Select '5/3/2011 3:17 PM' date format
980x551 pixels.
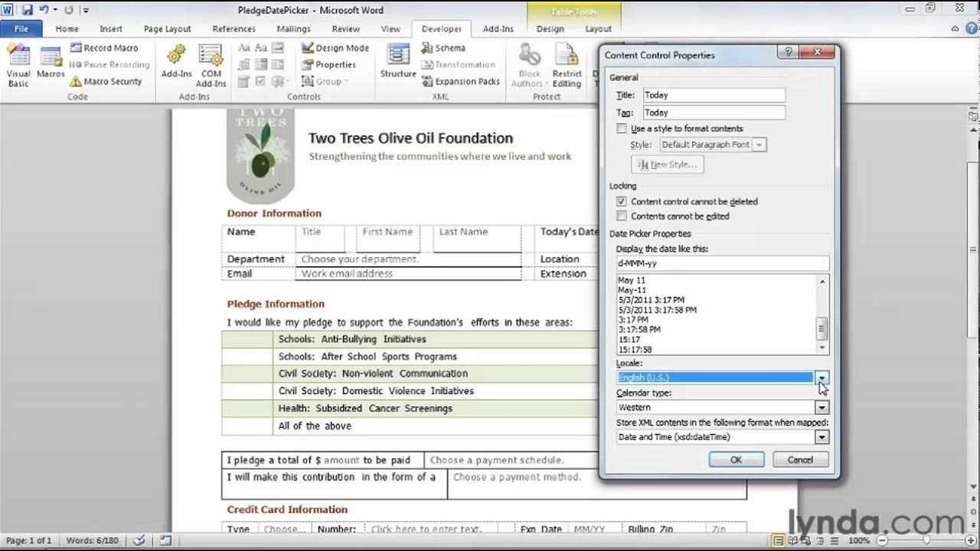[652, 300]
